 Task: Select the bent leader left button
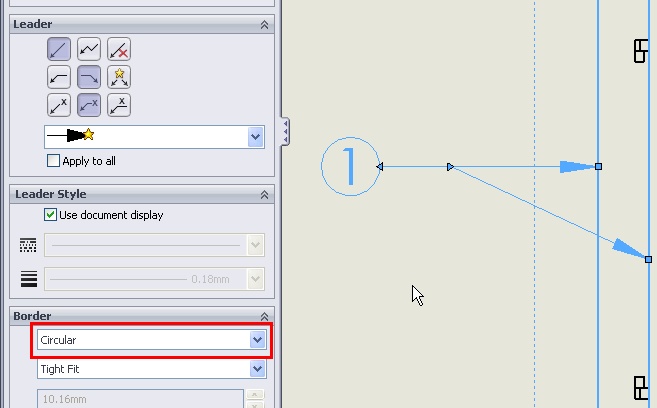coord(59,77)
